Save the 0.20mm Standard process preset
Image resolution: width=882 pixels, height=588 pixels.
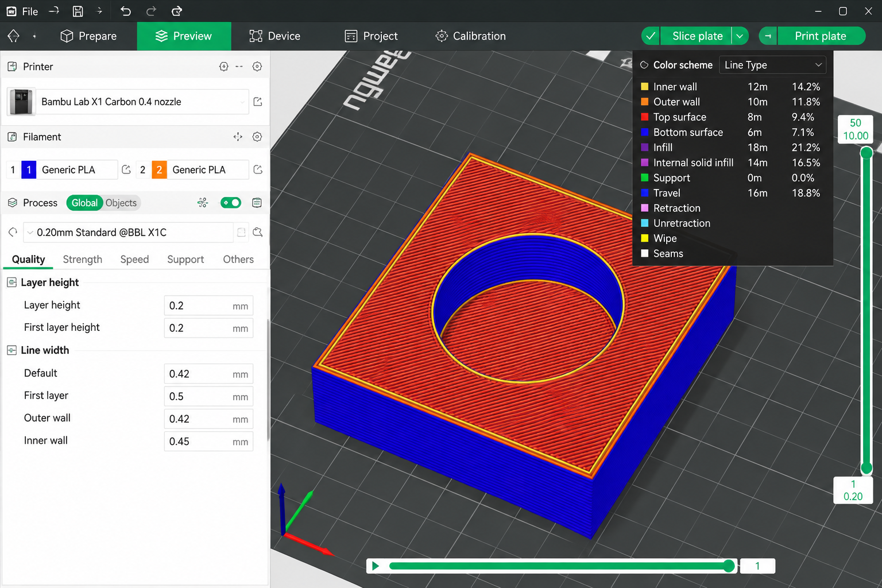(242, 232)
